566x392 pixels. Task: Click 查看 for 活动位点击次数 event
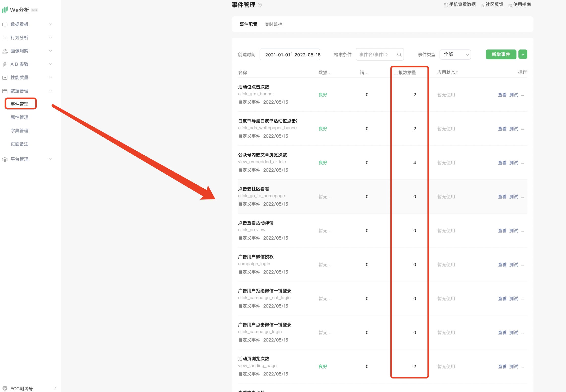pos(502,95)
